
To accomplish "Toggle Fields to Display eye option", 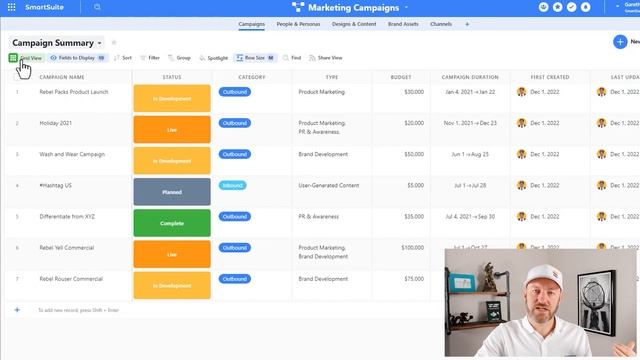I will pos(77,58).
